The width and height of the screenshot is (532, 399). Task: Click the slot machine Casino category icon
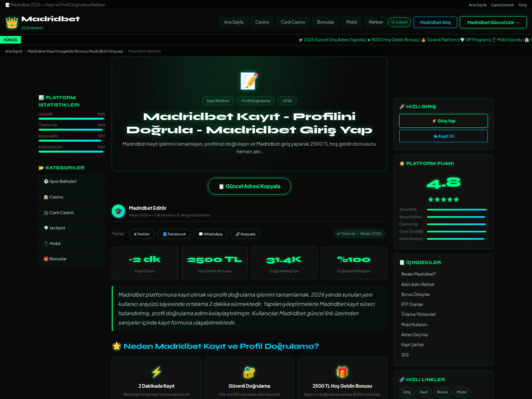pos(46,197)
